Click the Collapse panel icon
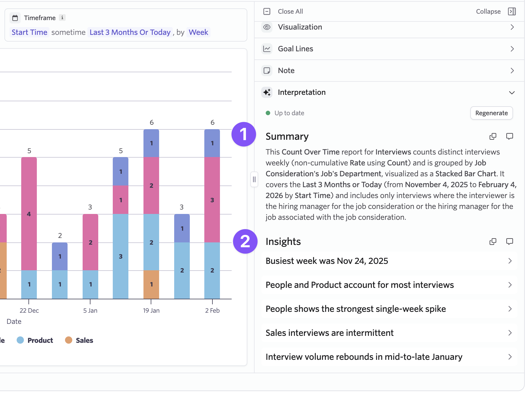The height and width of the screenshot is (400, 532). (x=512, y=11)
